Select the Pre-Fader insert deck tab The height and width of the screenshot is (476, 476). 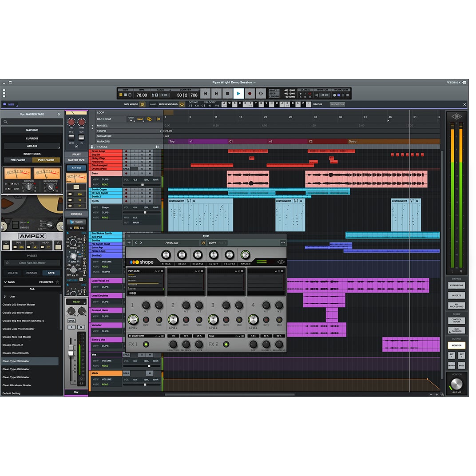coord(18,160)
